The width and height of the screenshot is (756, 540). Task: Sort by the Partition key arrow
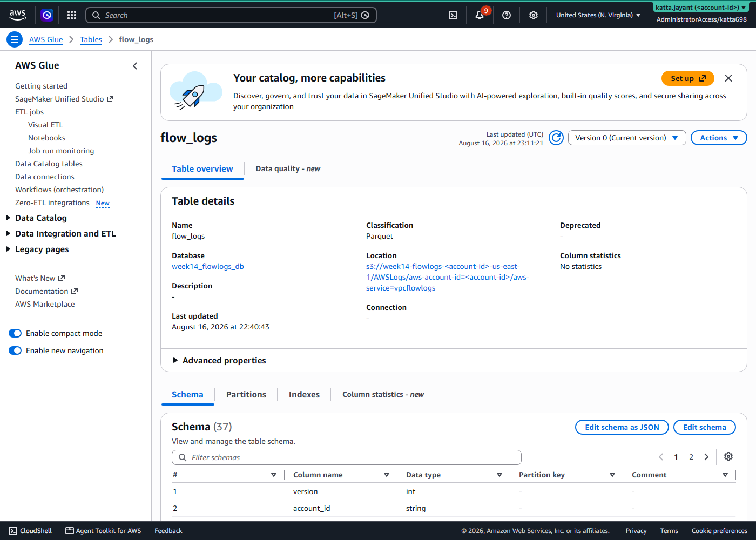pyautogui.click(x=612, y=475)
